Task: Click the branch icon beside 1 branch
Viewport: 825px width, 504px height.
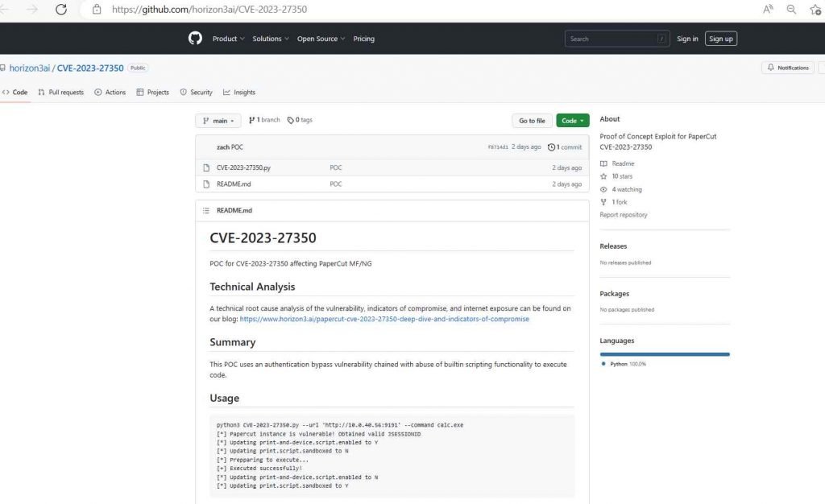Action: [x=251, y=120]
